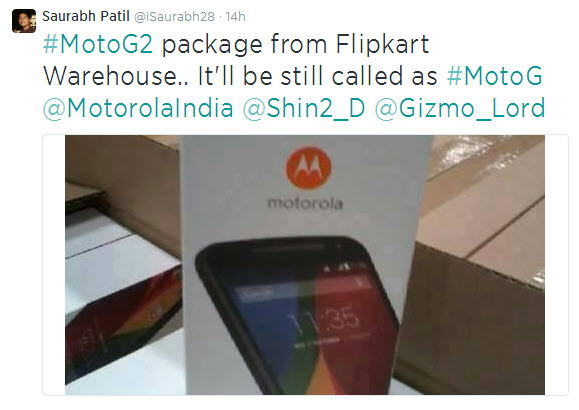Visit the @Gizmo_Lord mention

pyautogui.click(x=460, y=108)
